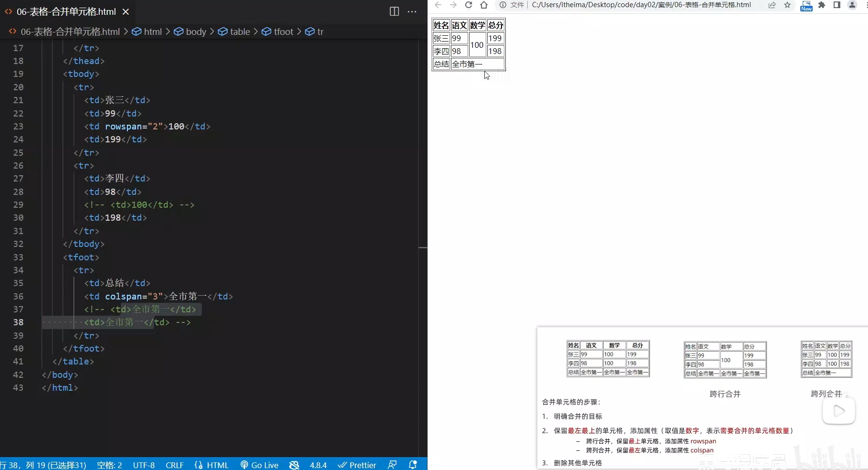Screen dimensions: 868x470
Task: Click the 数学 header cell in rendered table
Action: [477, 25]
